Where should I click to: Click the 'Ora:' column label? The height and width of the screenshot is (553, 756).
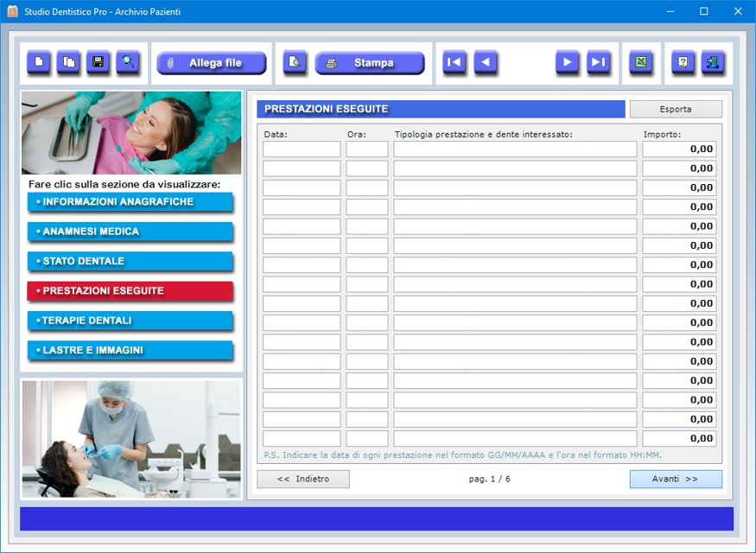357,135
